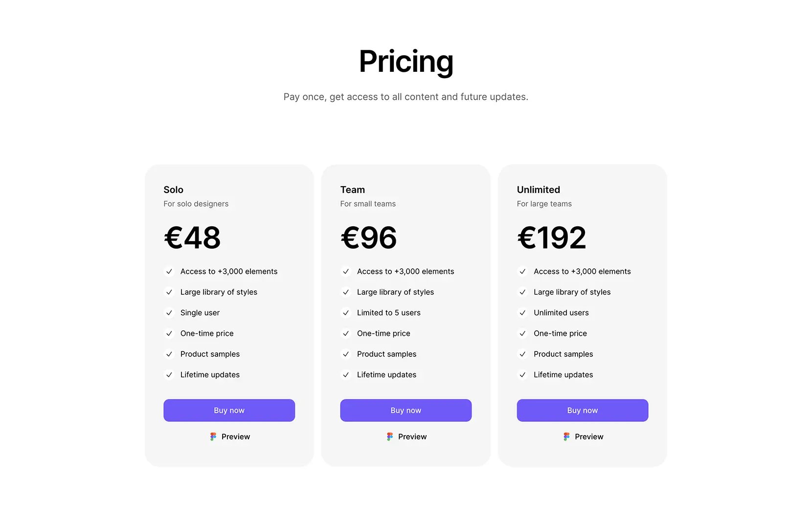Select the €48 price text
This screenshot has height=525, width=812.
click(x=192, y=238)
